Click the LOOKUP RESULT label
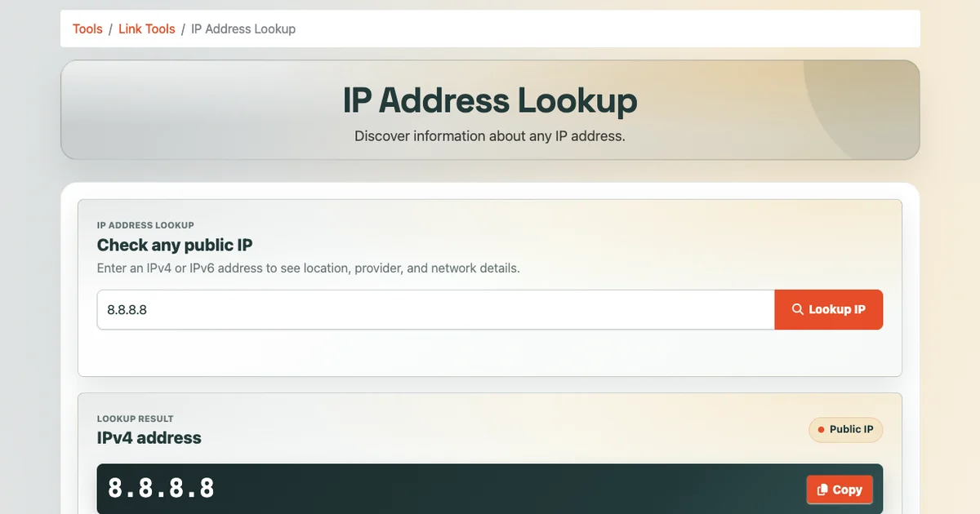This screenshot has width=980, height=514. tap(135, 419)
